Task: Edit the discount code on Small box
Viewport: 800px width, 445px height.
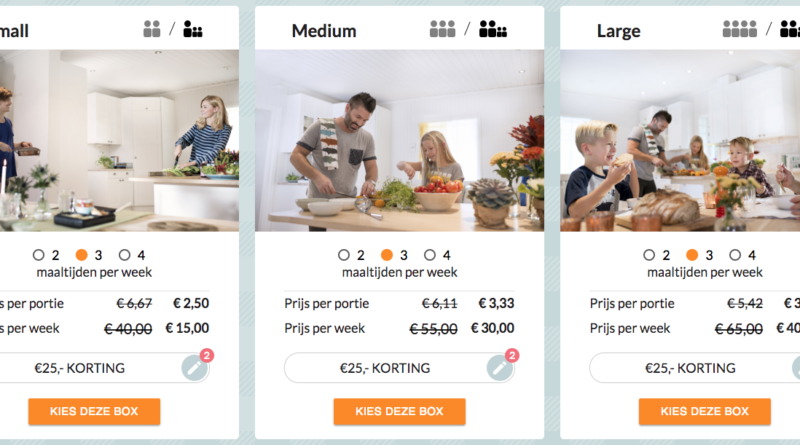Action: 195,368
